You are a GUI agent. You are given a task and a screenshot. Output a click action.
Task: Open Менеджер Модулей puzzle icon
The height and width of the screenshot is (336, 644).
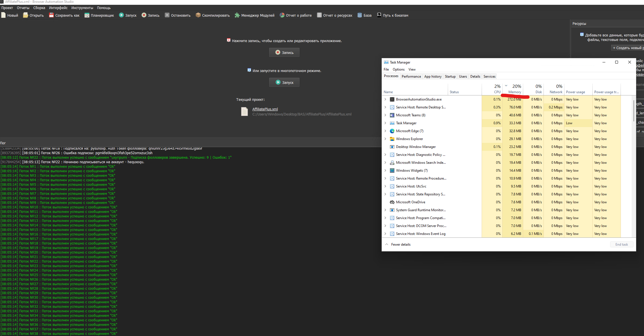(x=237, y=15)
